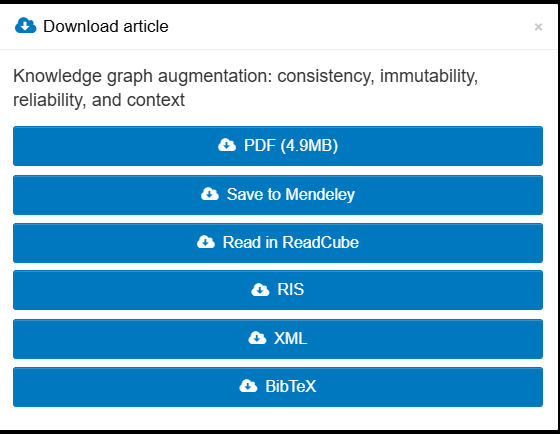
Task: Export the citation as RIS
Action: [278, 290]
